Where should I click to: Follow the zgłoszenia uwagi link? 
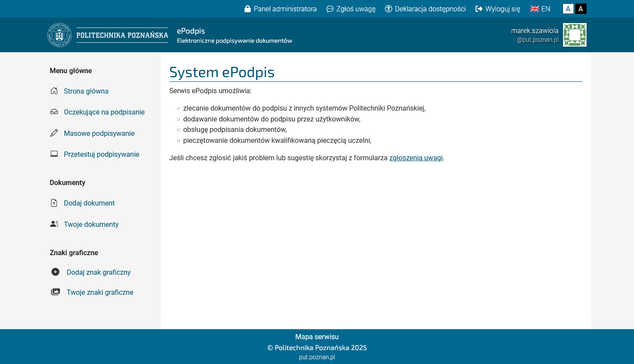point(416,158)
